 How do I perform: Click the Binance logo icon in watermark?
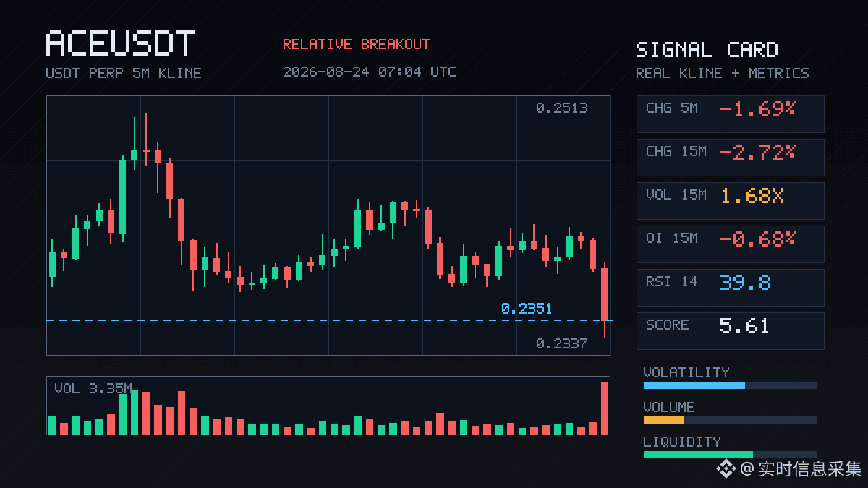tap(726, 469)
